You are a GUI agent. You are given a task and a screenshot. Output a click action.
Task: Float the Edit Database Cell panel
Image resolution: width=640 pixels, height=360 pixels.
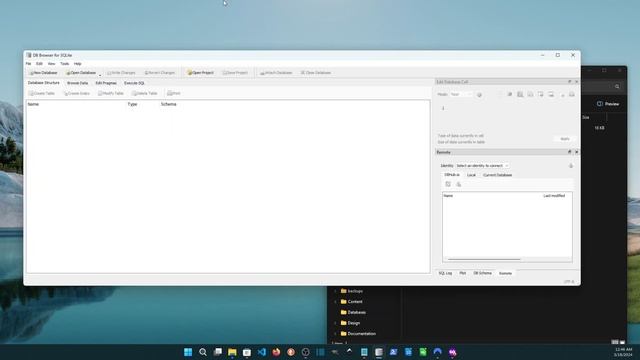tap(570, 82)
